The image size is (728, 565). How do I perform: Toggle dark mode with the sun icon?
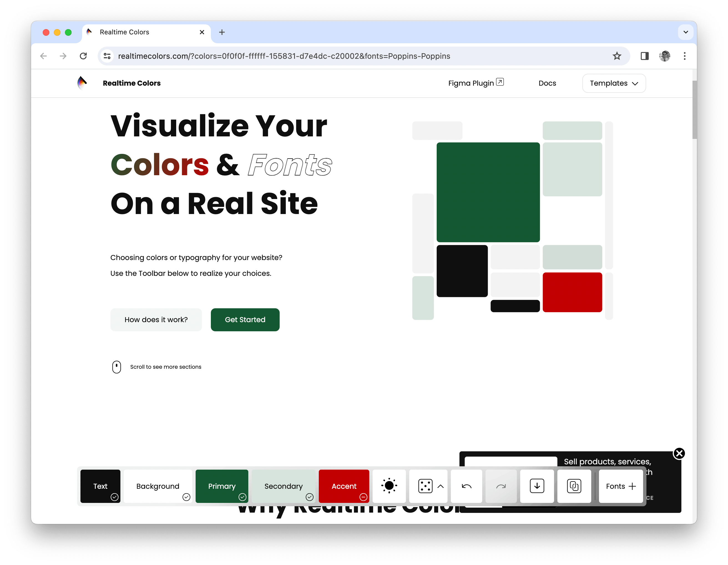coord(389,486)
